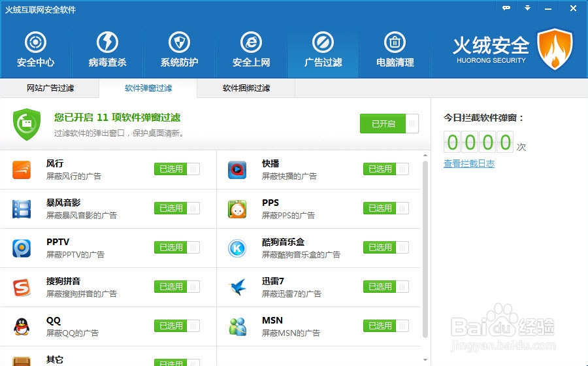Screen dimensions: 588x366
Task: Click the 火绒互联网安全软件 window title
Action: click(x=41, y=10)
